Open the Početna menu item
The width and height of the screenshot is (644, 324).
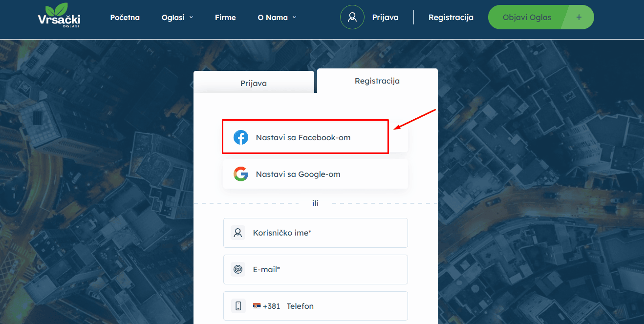pyautogui.click(x=125, y=17)
